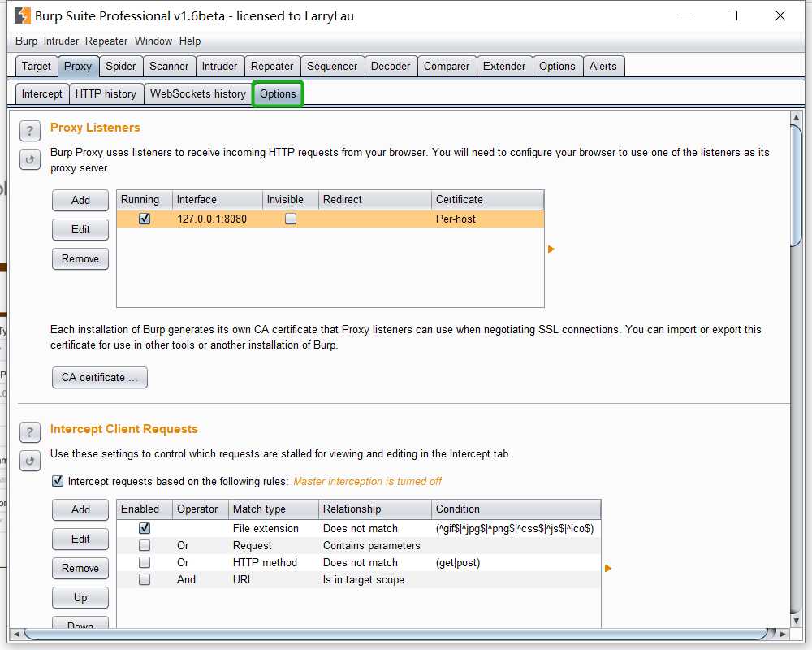Switch to the Sequencer tab
The height and width of the screenshot is (650, 812).
332,67
